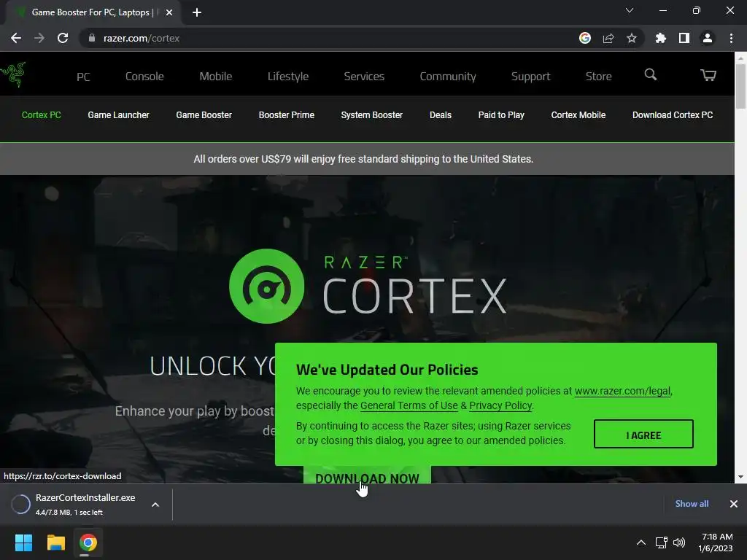Click Download Cortex PC link
Viewport: 747px width, 560px height.
click(673, 115)
